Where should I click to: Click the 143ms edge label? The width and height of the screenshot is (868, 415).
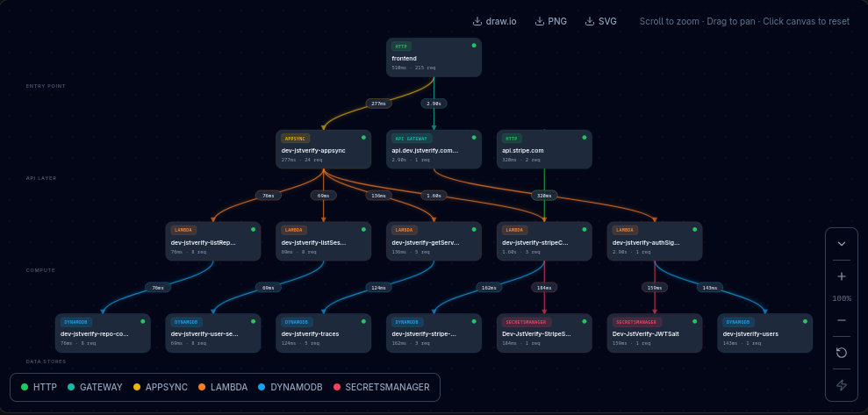[x=710, y=287]
